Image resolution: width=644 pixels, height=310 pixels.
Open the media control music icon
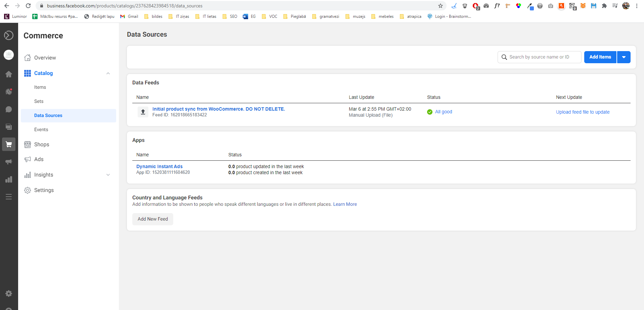(x=615, y=6)
